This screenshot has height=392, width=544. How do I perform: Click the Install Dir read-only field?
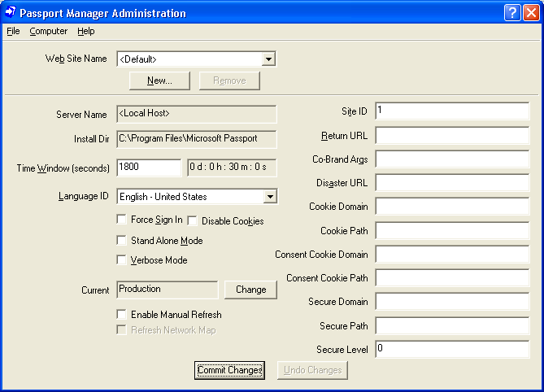tap(197, 139)
